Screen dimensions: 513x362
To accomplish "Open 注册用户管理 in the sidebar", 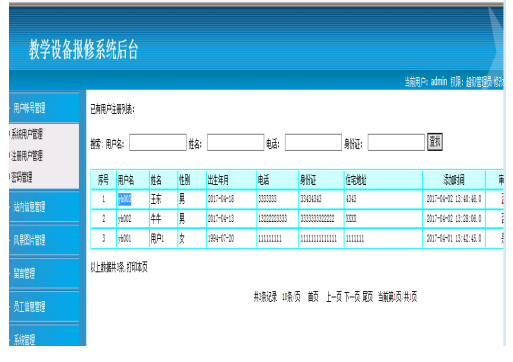I will tap(27, 155).
